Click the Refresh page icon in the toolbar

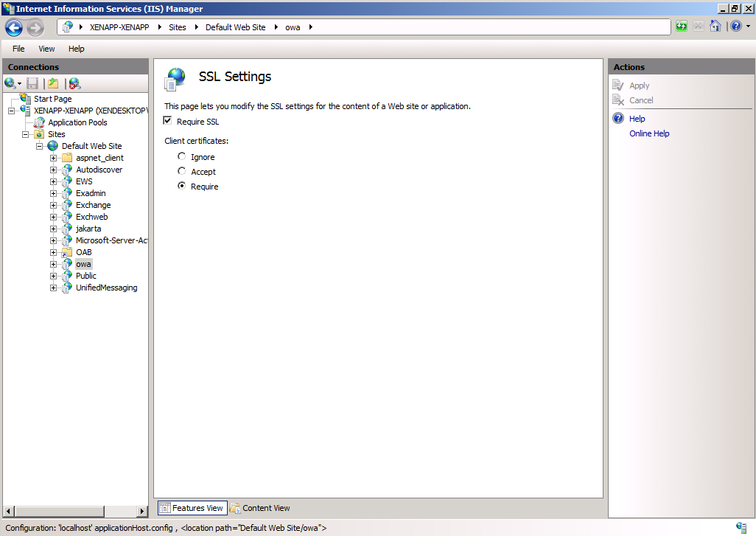click(x=682, y=26)
